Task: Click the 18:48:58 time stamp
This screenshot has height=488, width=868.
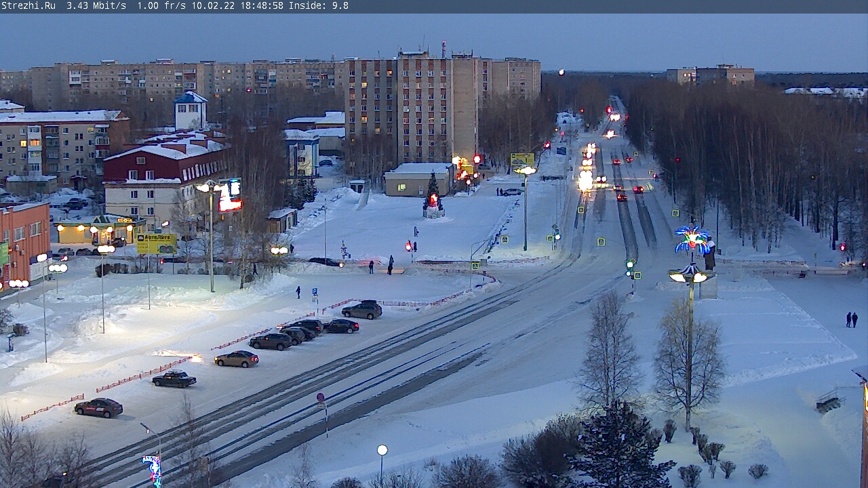Action: pyautogui.click(x=262, y=5)
